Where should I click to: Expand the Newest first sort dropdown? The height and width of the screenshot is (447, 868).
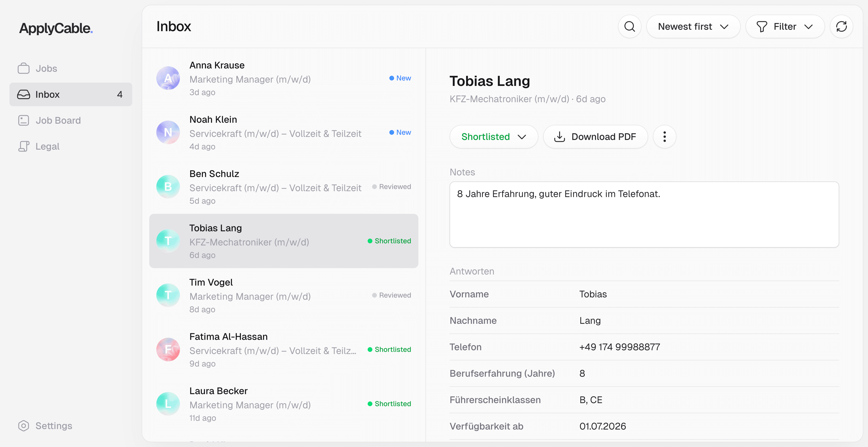693,26
